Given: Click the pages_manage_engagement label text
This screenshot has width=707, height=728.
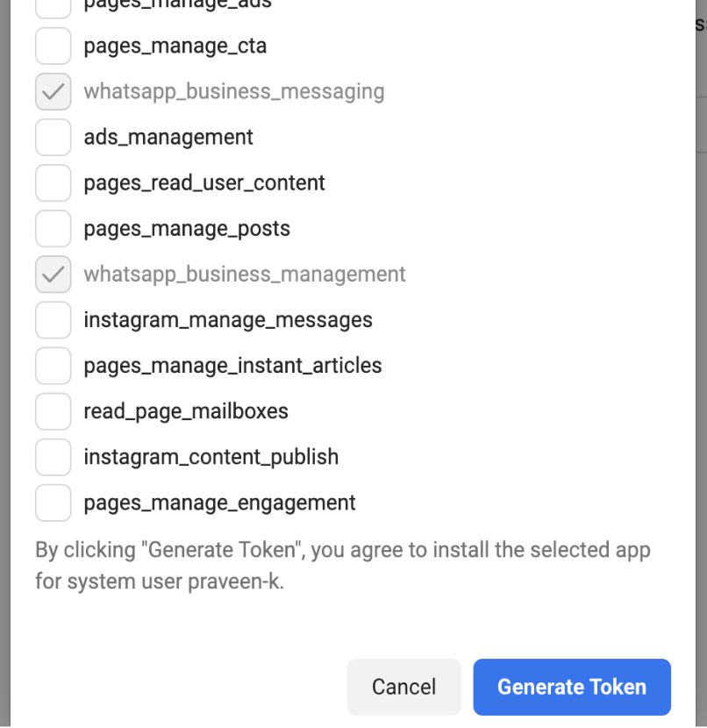Looking at the screenshot, I should pos(219,503).
